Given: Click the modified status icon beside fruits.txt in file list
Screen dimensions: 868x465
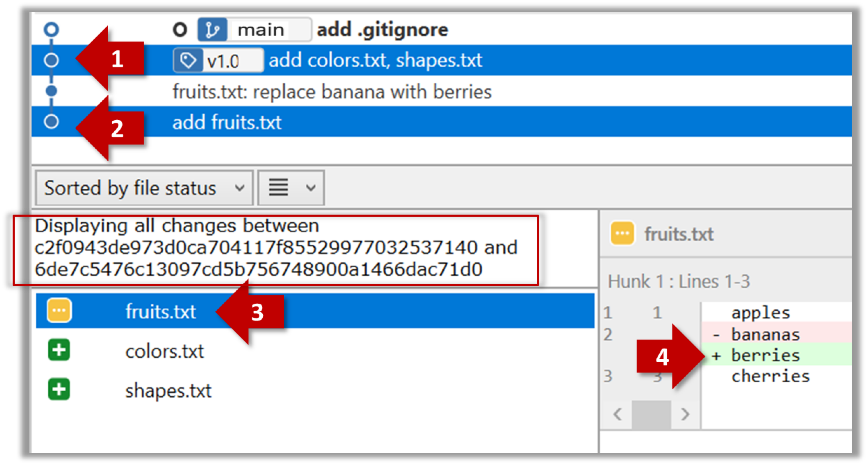Looking at the screenshot, I should click(59, 311).
